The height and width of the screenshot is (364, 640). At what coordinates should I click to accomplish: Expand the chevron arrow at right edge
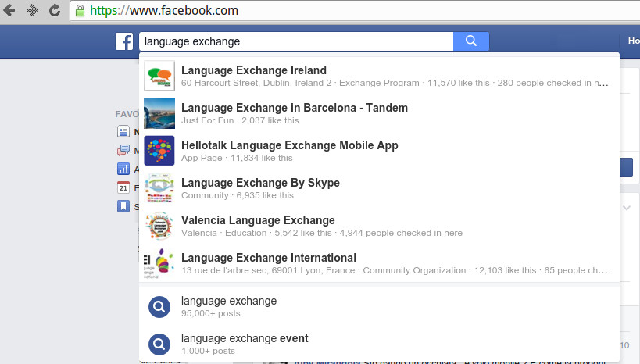pos(627,208)
